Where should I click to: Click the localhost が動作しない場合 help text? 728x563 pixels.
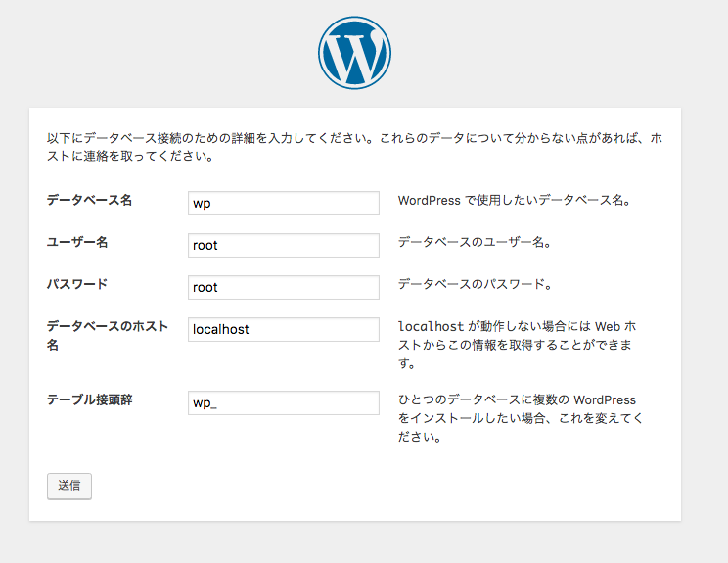[517, 345]
